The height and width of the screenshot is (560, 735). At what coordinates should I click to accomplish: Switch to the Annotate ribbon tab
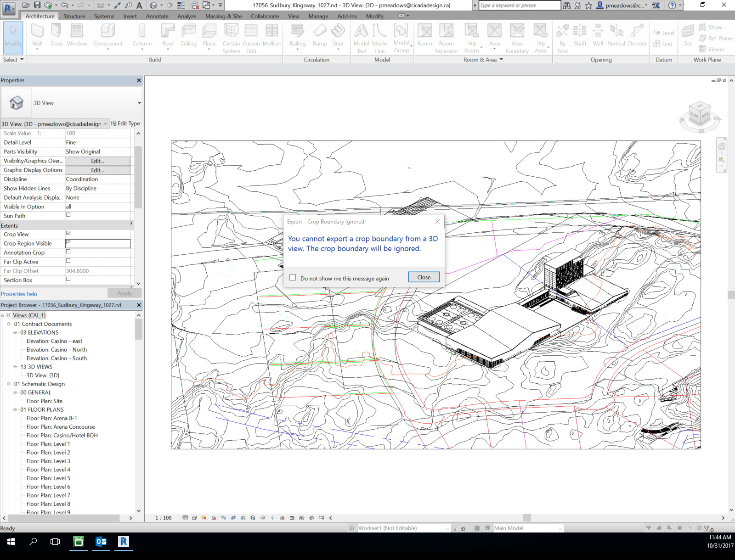point(157,16)
